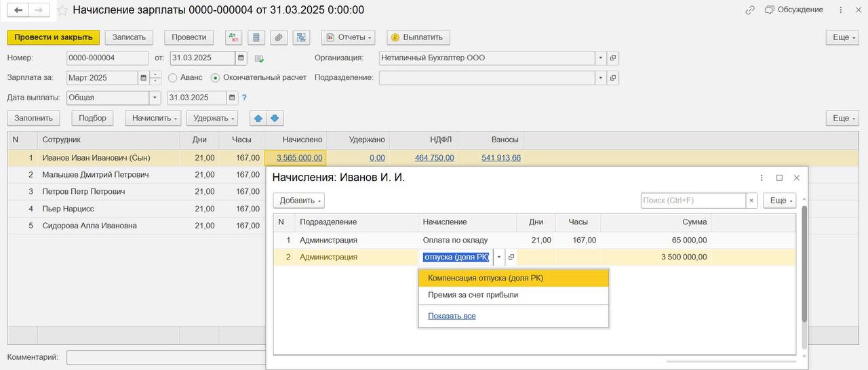Viewport: 868px width, 370px height.
Task: Step Зарплата за month up or down
Action: click(x=156, y=78)
